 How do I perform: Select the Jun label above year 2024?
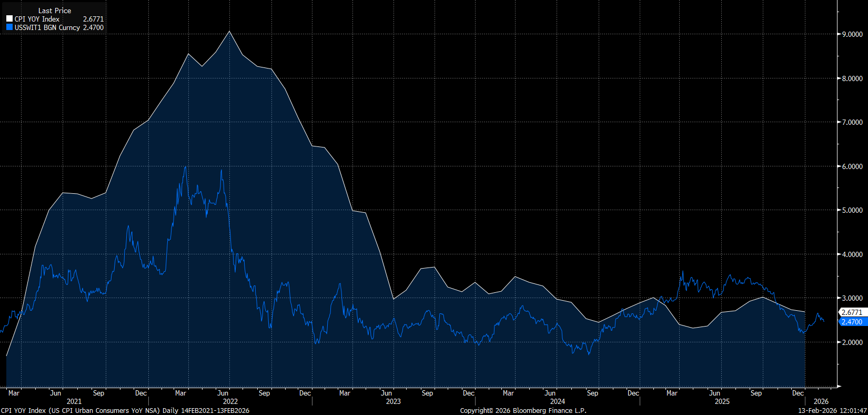[550, 393]
